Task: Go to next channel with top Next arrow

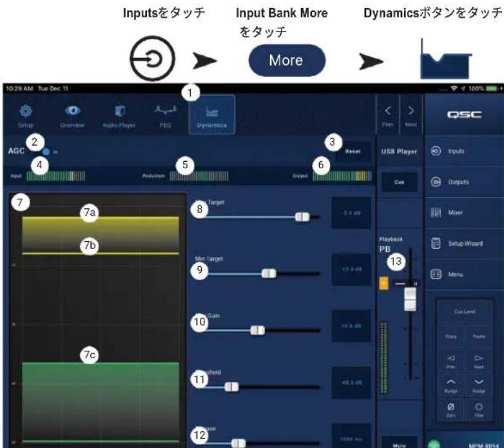Action: [411, 115]
